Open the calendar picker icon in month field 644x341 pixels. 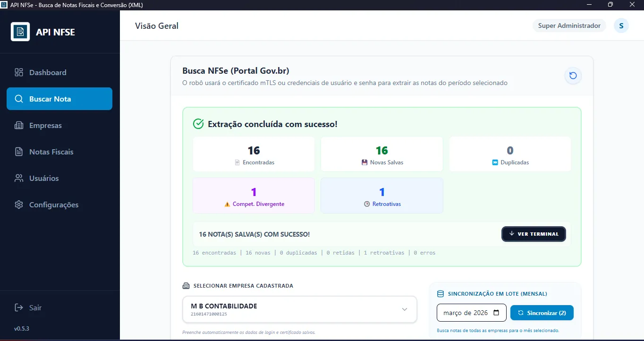496,313
